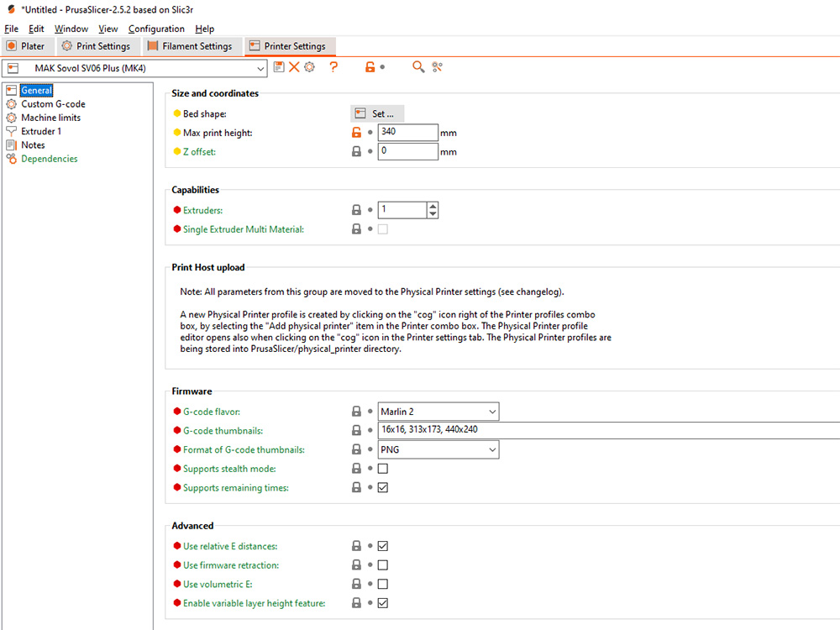Click Format of G-code thumbnails lock icon
Screen dimensions: 840x630
pyautogui.click(x=356, y=449)
